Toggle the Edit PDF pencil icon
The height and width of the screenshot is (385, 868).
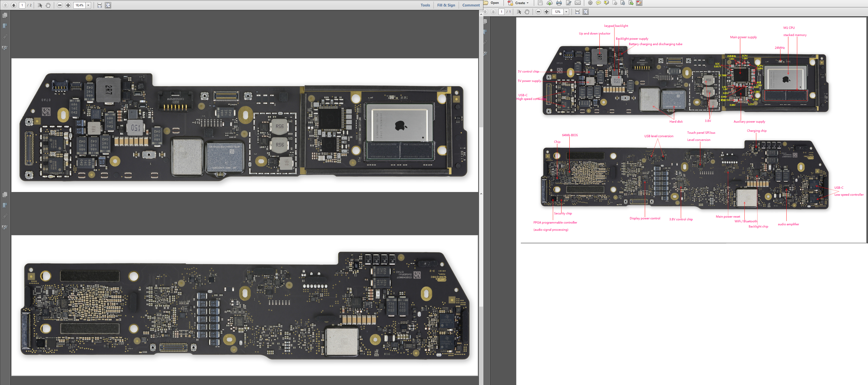(x=639, y=3)
